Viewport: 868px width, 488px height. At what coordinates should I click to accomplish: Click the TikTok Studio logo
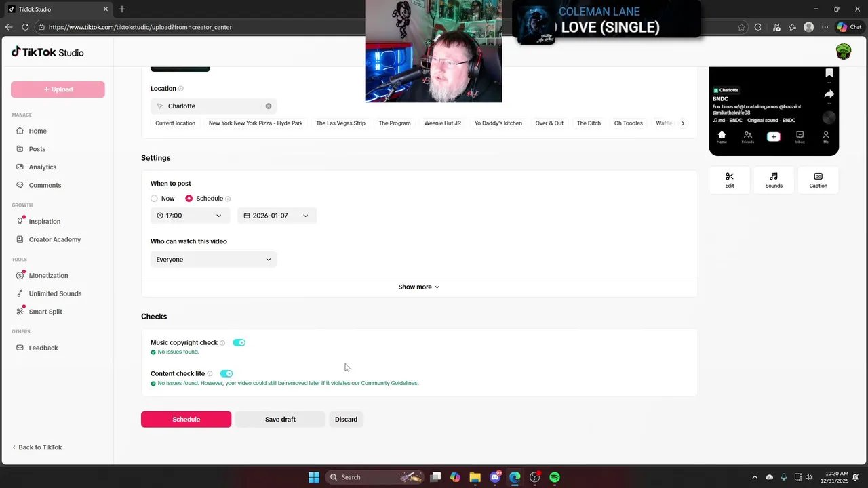(47, 52)
